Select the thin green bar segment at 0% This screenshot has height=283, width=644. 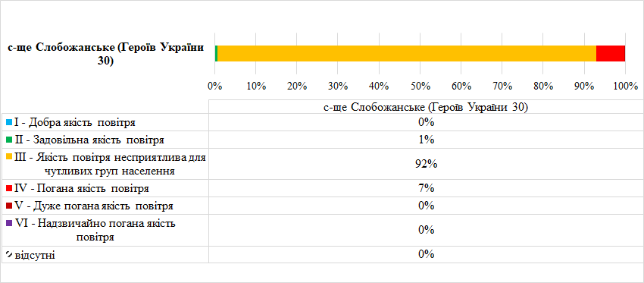(x=216, y=53)
